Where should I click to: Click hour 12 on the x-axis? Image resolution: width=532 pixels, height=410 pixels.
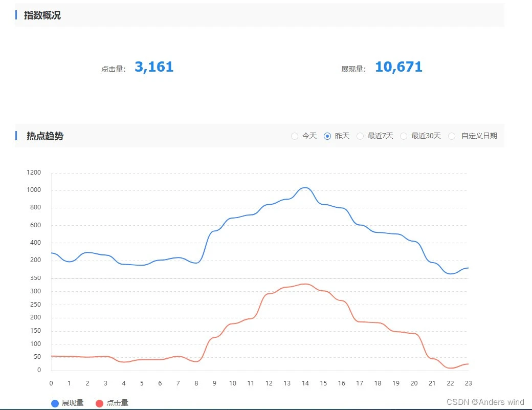point(269,383)
